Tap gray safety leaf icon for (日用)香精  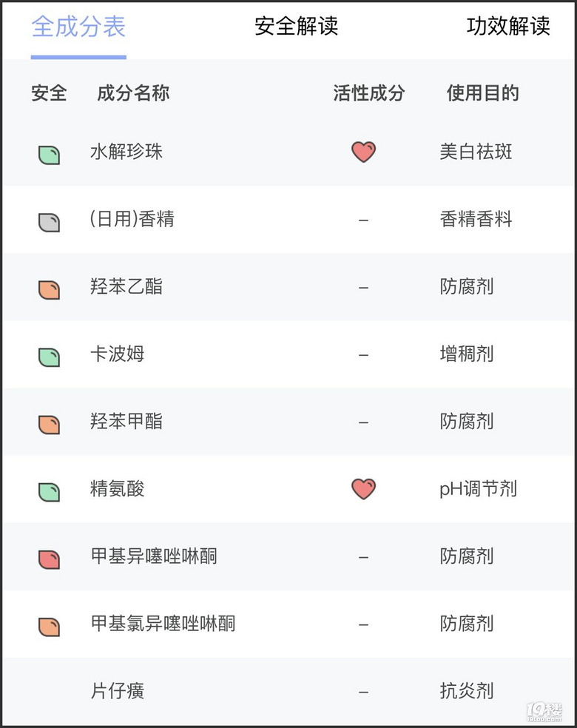pos(49,223)
